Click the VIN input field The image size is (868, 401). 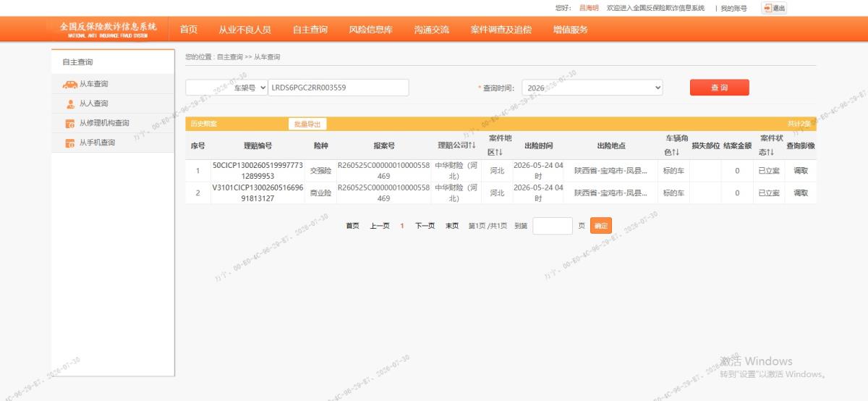[x=339, y=88]
